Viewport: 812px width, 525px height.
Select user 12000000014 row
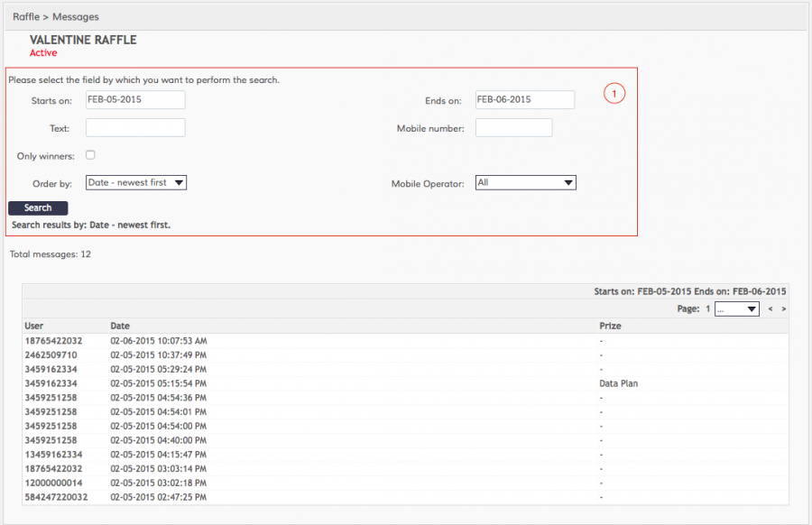click(53, 483)
